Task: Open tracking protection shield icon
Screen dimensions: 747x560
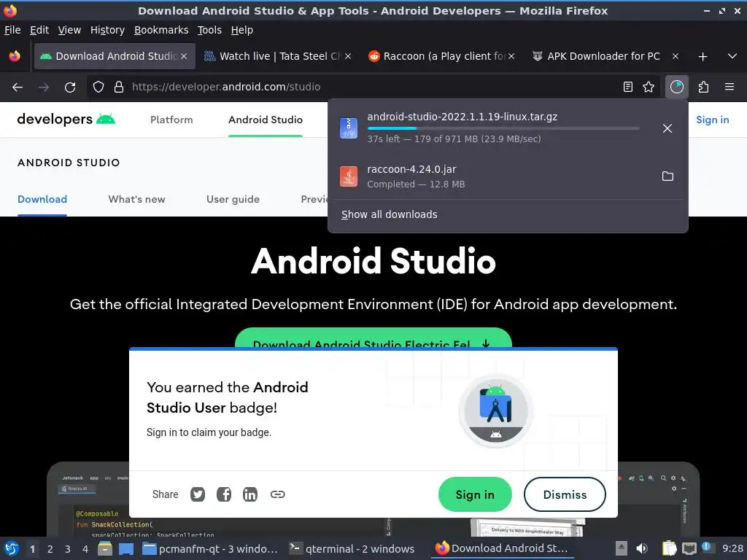Action: click(x=98, y=87)
